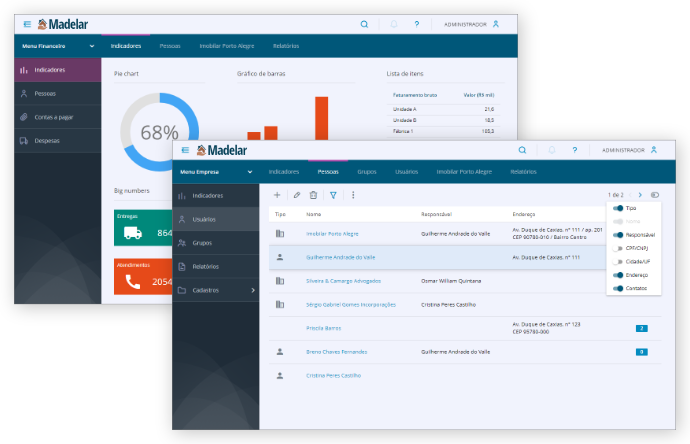
Task: Open Administrador user icon in front window
Action: click(x=654, y=150)
